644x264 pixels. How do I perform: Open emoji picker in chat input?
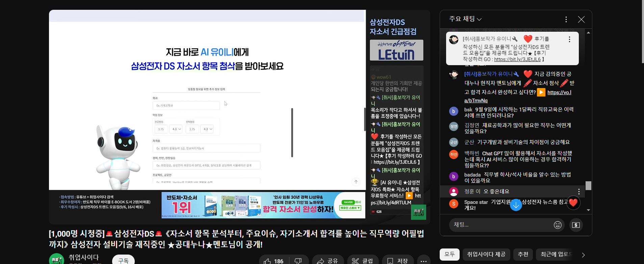click(558, 225)
